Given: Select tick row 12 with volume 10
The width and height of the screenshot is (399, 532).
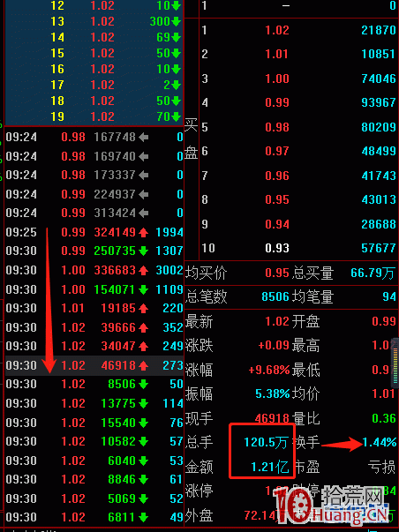Looking at the screenshot, I should click(x=94, y=6).
